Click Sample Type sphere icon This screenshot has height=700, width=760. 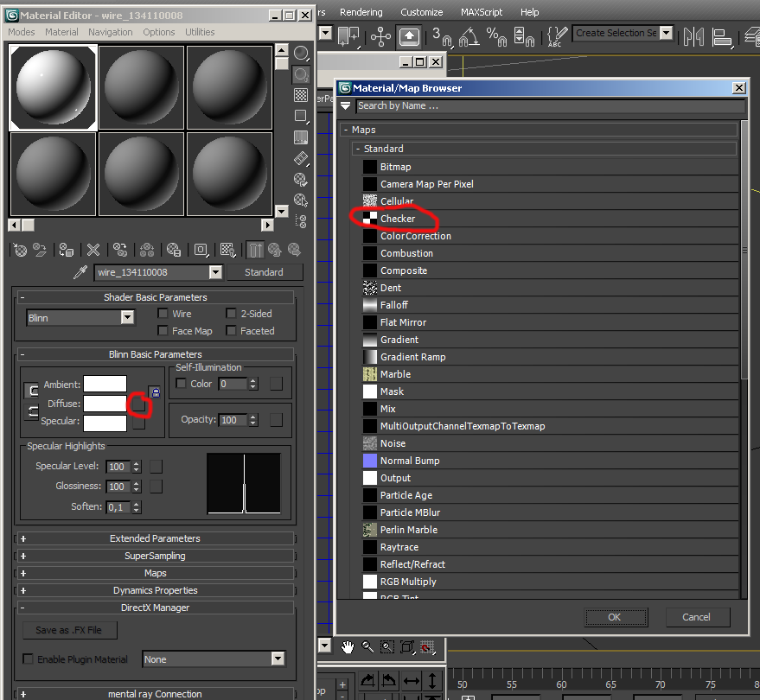click(x=301, y=54)
